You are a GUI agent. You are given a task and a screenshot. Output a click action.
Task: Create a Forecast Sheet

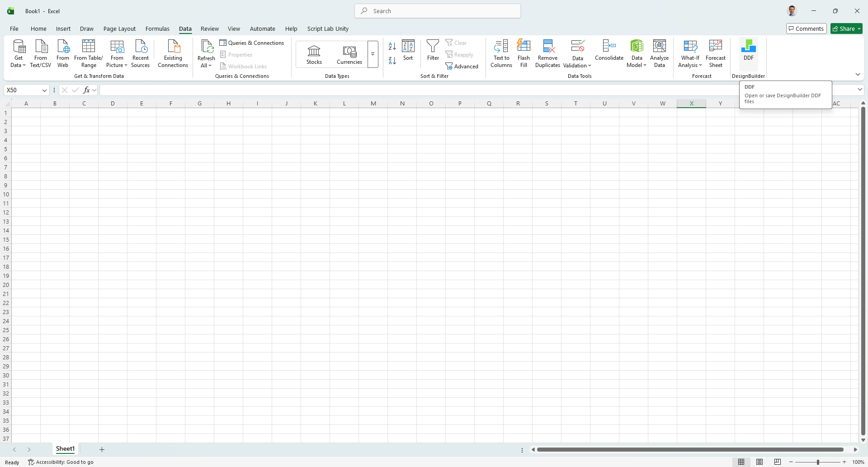pos(716,53)
